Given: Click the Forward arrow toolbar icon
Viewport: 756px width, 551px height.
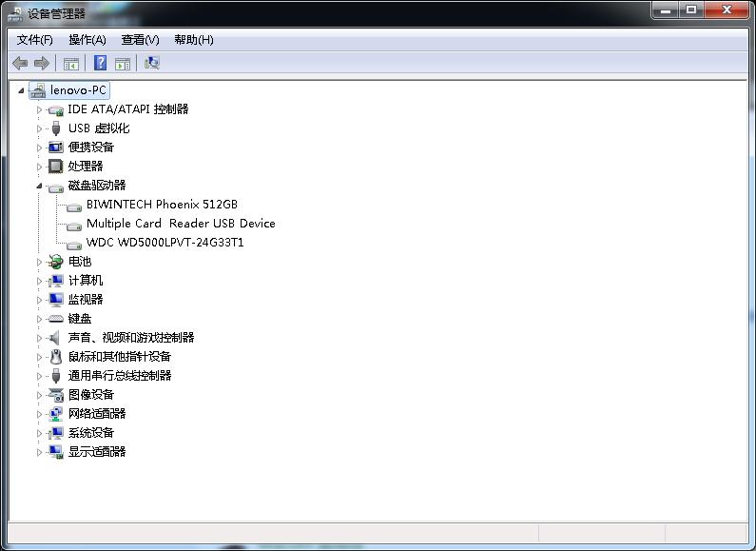Looking at the screenshot, I should pyautogui.click(x=42, y=63).
